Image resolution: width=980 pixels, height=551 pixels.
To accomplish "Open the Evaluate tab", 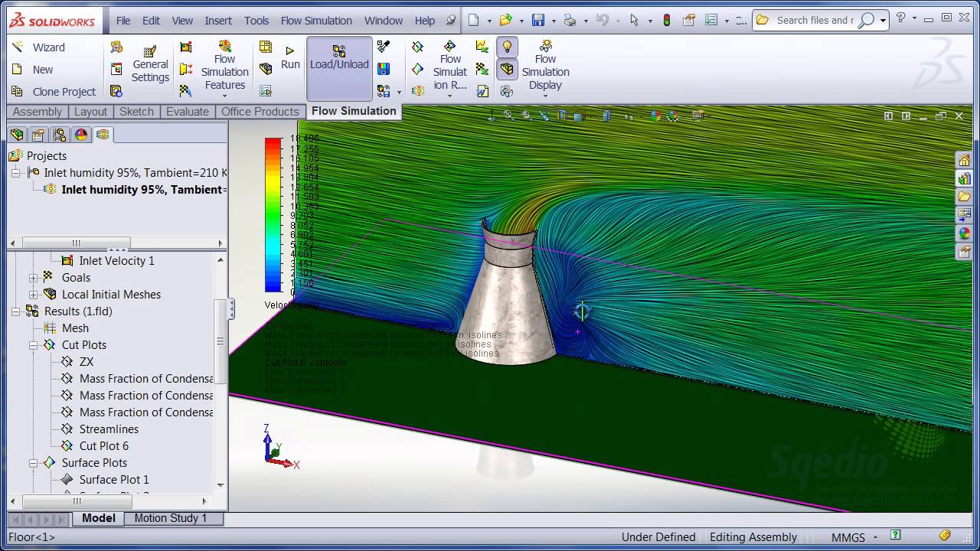I will click(x=187, y=112).
